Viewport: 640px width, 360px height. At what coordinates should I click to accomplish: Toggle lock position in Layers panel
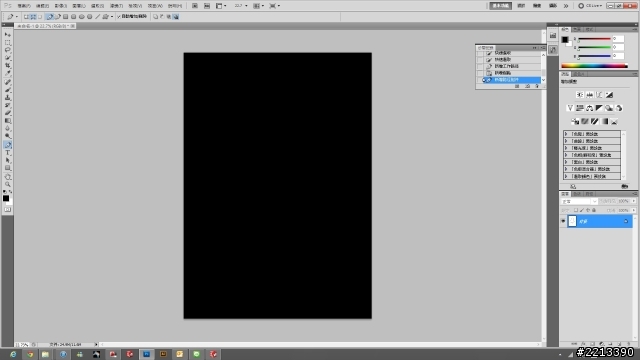(x=588, y=210)
